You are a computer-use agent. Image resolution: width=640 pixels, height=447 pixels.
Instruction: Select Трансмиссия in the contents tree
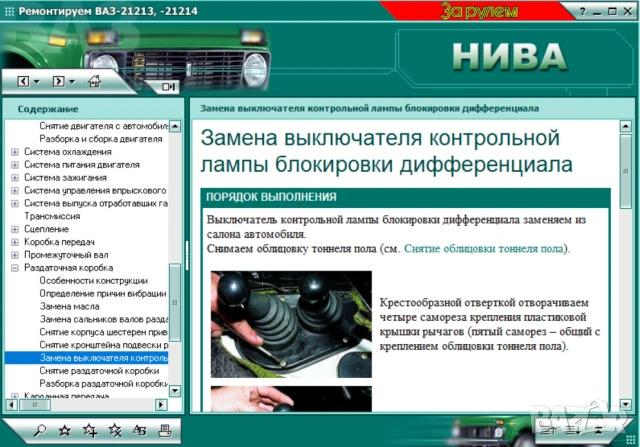pos(52,216)
